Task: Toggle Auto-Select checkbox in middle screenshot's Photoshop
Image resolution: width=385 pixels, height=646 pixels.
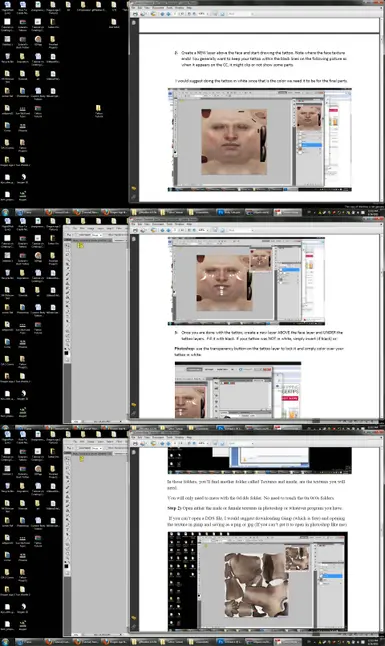Action: pyautogui.click(x=76, y=235)
